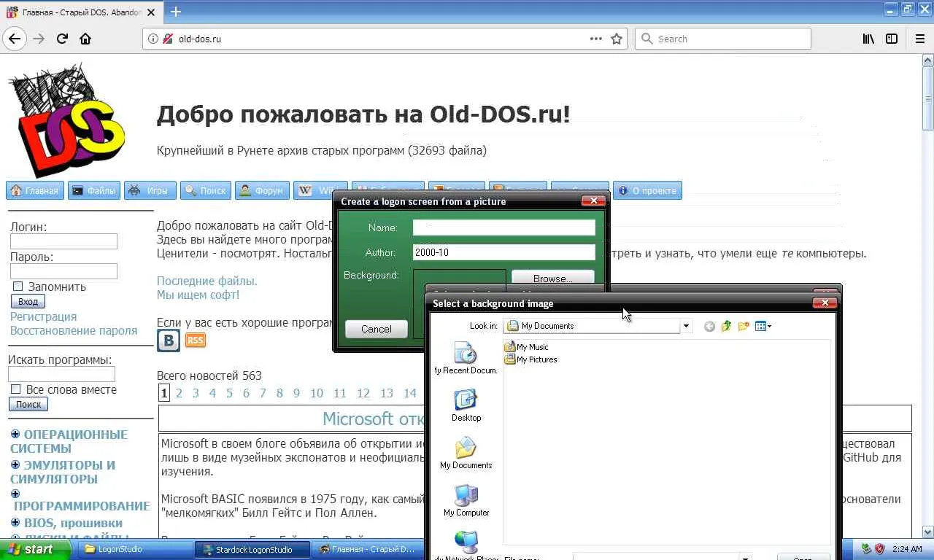Image resolution: width=934 pixels, height=560 pixels.
Task: Click the MS-DOS site logo
Action: 66,120
